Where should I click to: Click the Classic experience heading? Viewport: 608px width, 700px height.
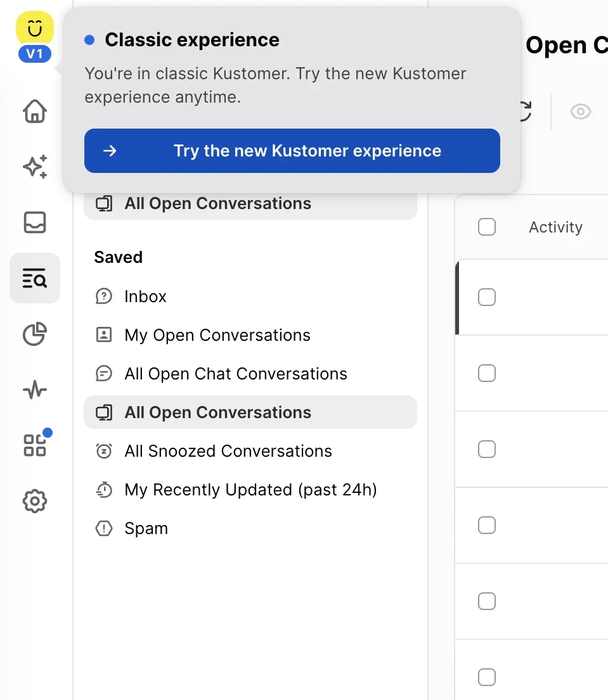tap(192, 40)
